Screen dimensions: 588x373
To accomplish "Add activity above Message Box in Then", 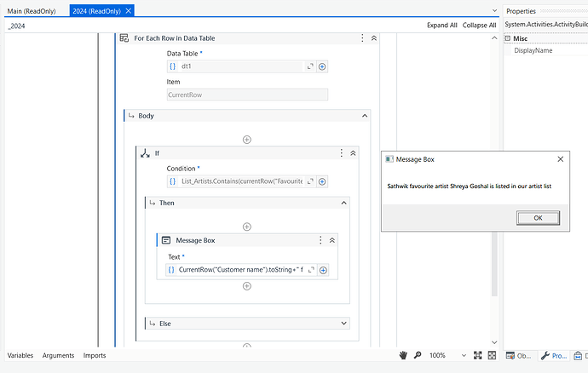I will coord(247,227).
